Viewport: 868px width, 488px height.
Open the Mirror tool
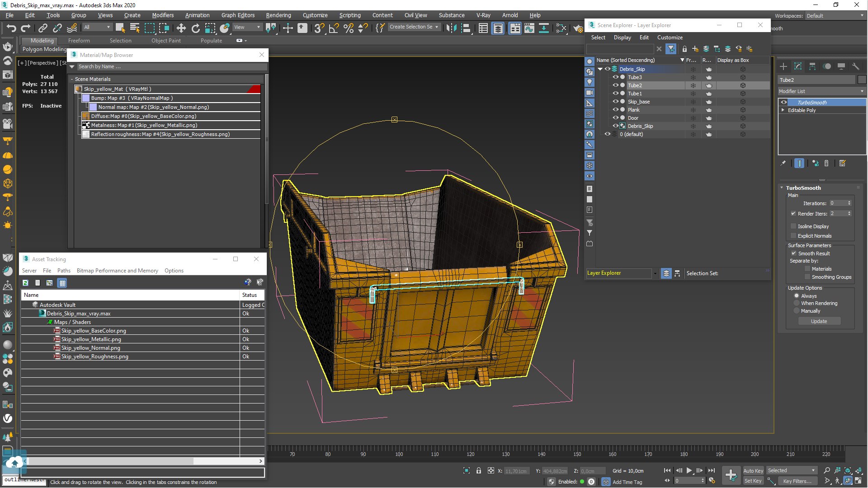[451, 28]
